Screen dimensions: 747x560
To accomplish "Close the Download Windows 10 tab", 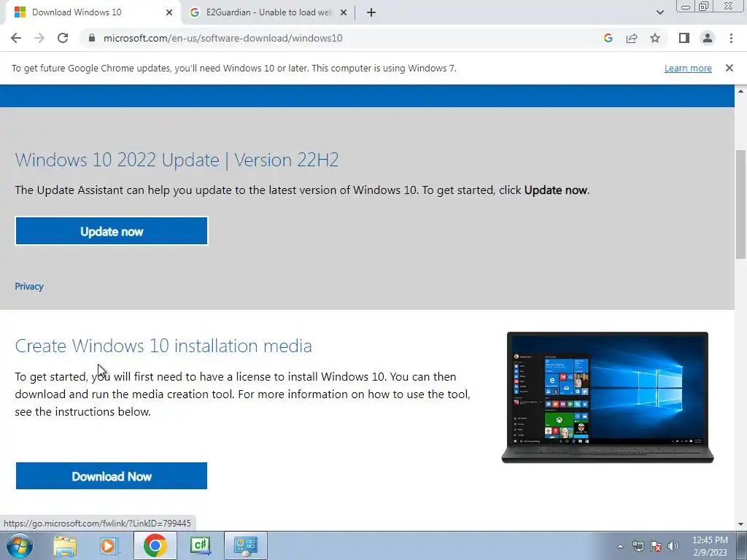I will click(169, 12).
